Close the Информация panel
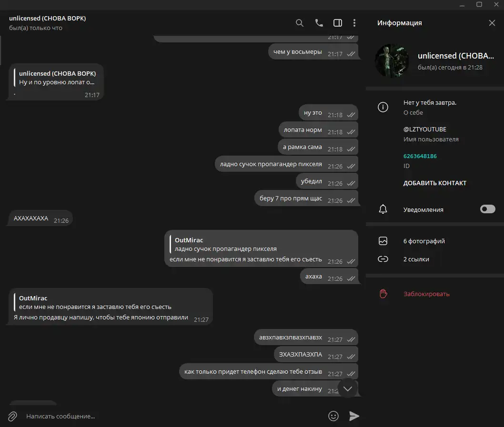The width and height of the screenshot is (504, 427). (x=492, y=23)
